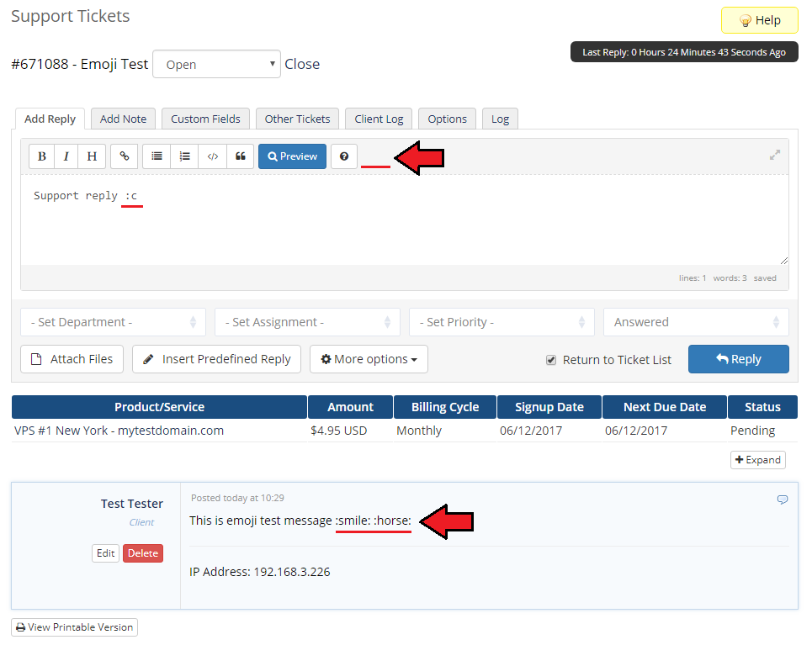Switch to the Options tab

click(x=447, y=119)
